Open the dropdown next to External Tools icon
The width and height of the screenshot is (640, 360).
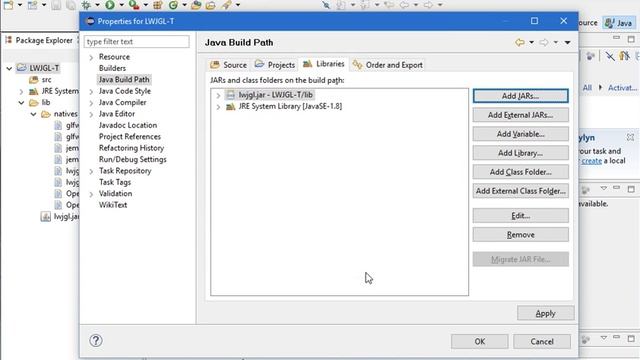pos(145,5)
